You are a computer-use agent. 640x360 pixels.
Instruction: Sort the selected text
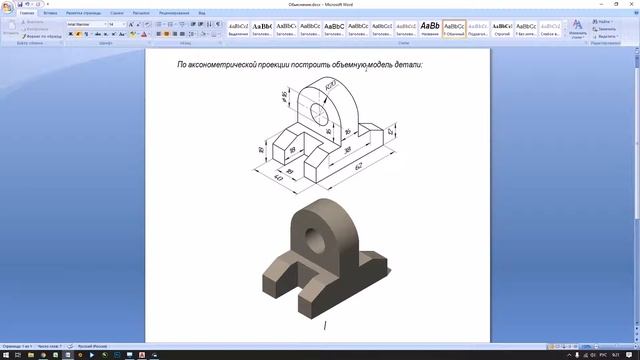209,24
